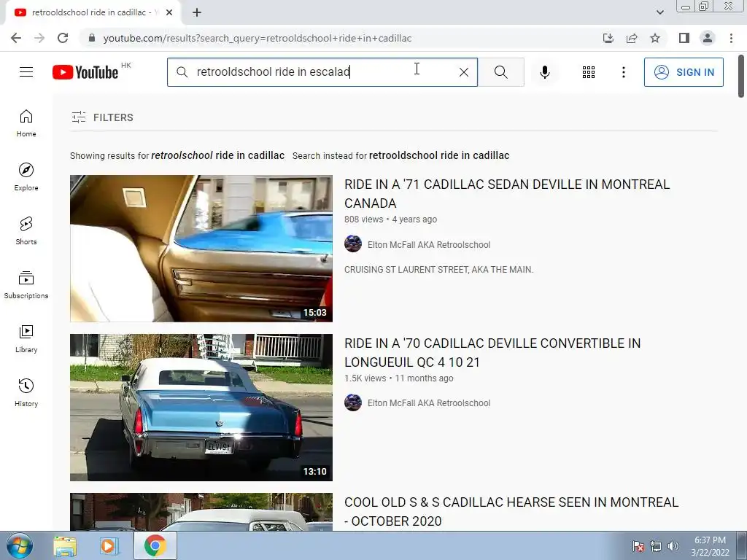Open the network tray icon
747x560 pixels.
click(x=656, y=546)
